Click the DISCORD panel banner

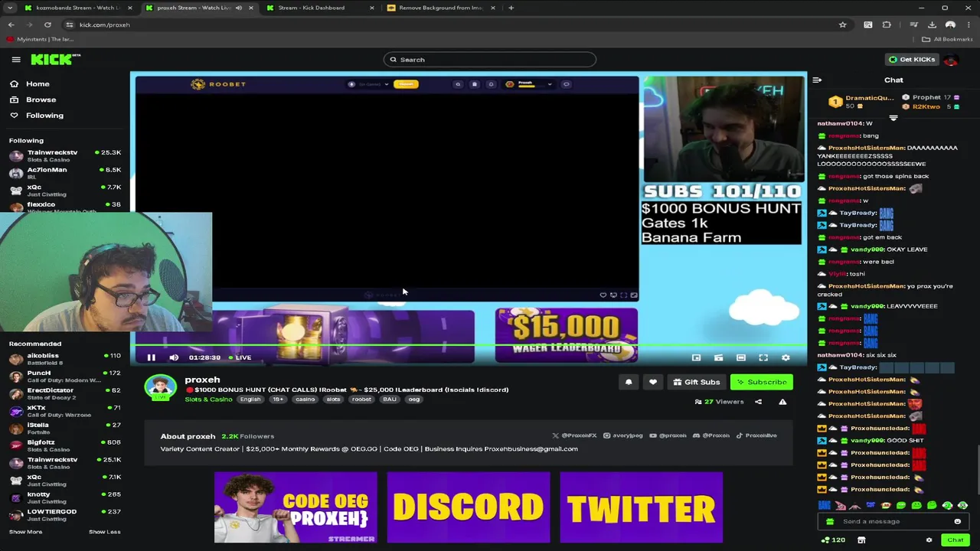pos(469,507)
